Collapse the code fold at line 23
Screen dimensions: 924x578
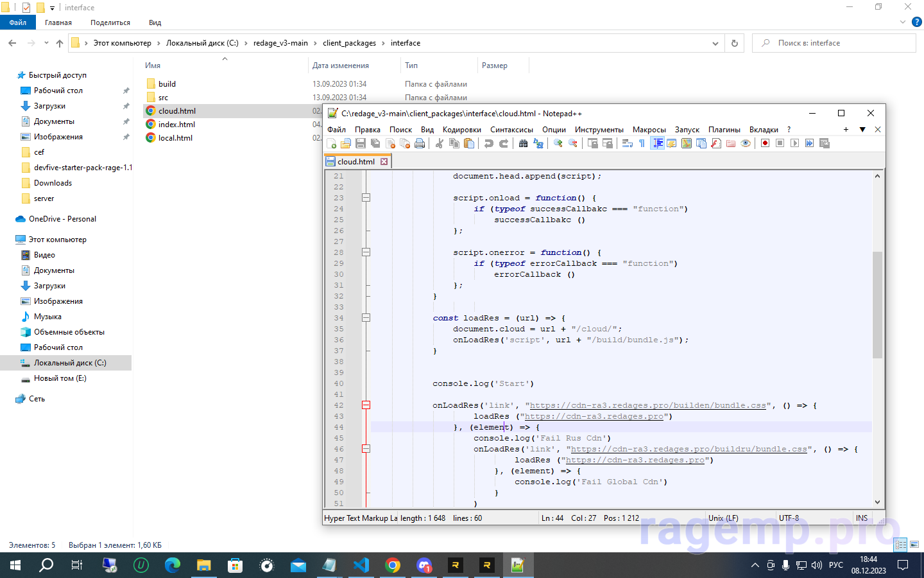pos(366,198)
